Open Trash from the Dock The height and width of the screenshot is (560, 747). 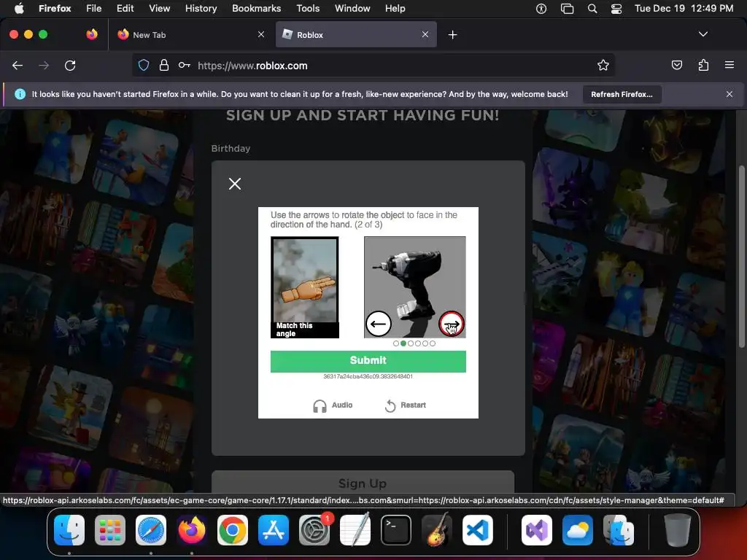[678, 530]
